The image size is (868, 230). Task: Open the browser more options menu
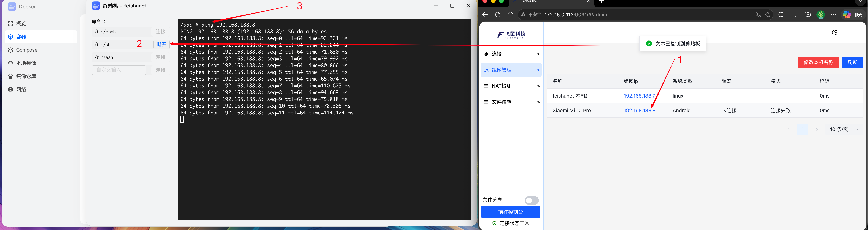point(833,15)
